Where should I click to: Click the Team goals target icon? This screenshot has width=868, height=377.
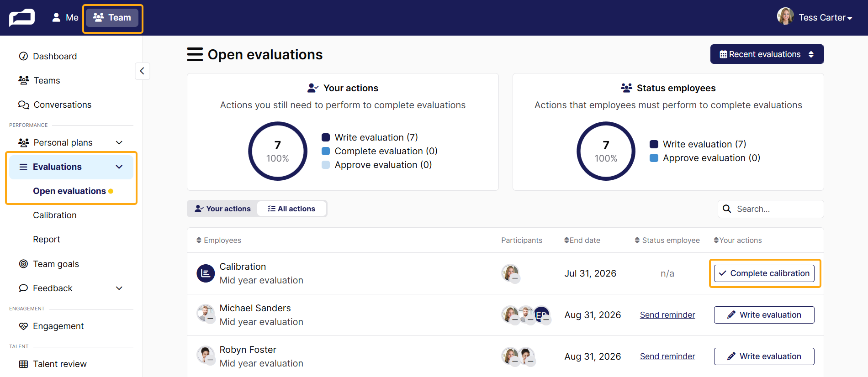[23, 264]
